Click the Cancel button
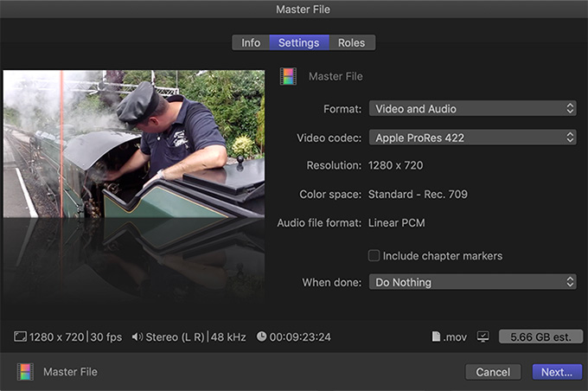 pyautogui.click(x=493, y=372)
